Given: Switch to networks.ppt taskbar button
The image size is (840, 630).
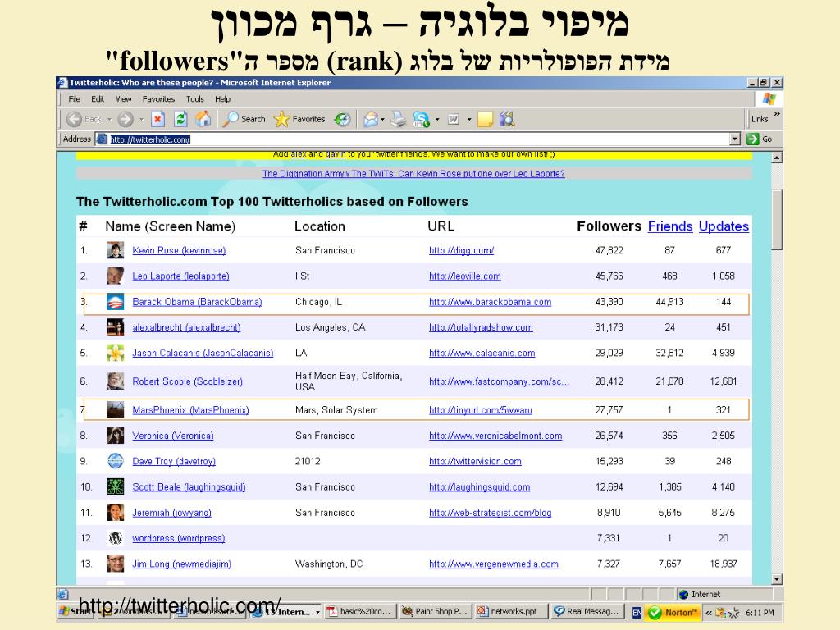Looking at the screenshot, I should [511, 611].
